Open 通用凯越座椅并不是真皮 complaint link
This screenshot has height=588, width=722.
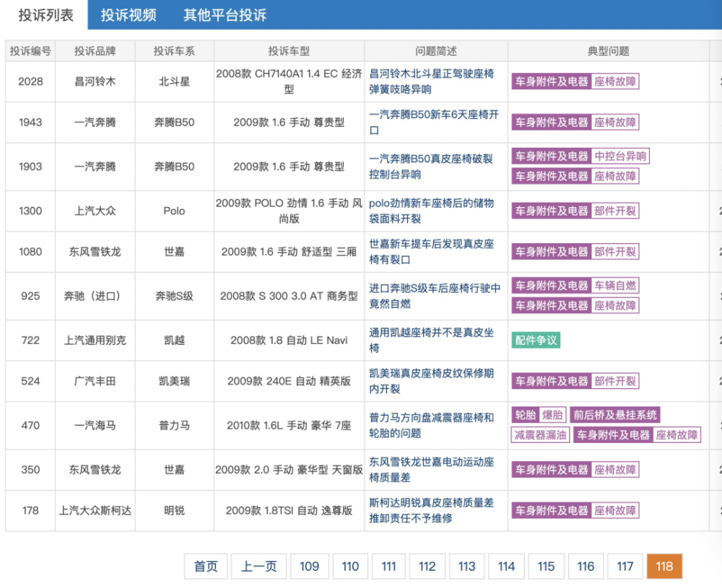[x=432, y=340]
